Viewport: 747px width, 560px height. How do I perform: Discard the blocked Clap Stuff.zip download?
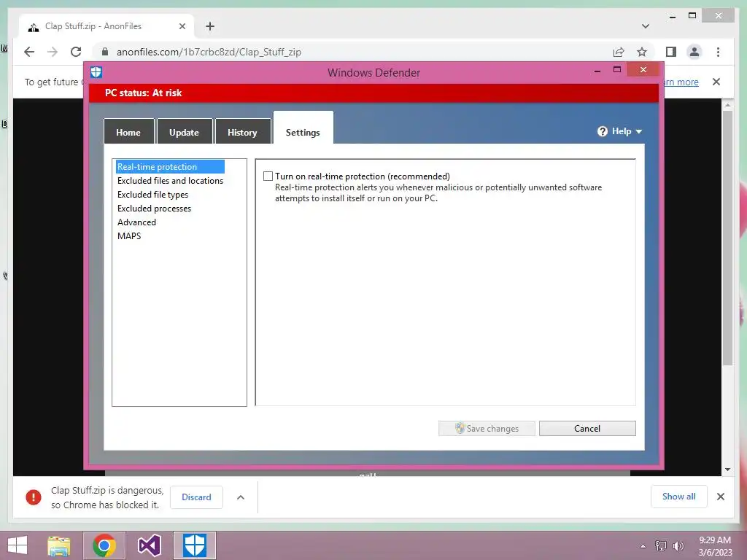pyautogui.click(x=196, y=497)
